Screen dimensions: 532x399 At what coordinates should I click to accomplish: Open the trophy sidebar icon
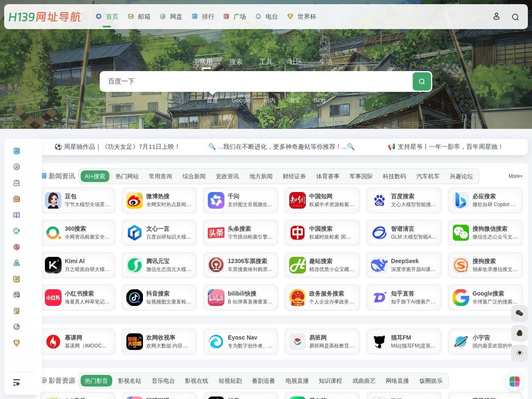(17, 343)
